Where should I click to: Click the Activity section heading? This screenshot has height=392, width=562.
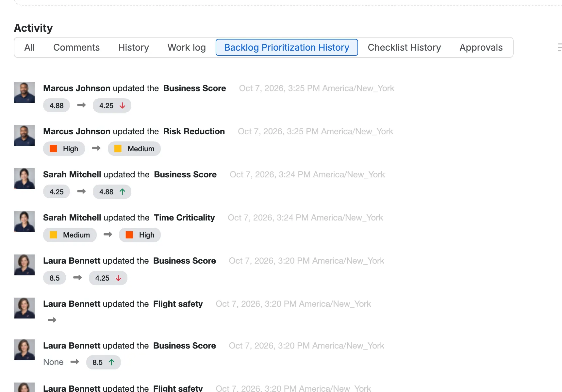(33, 28)
